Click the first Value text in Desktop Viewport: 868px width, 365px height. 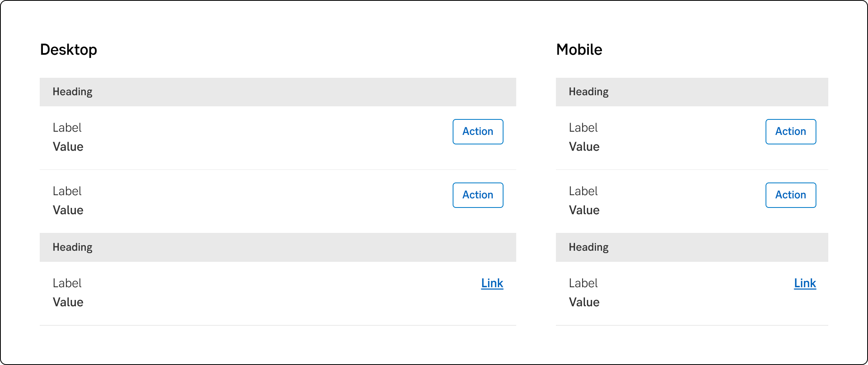coord(68,147)
